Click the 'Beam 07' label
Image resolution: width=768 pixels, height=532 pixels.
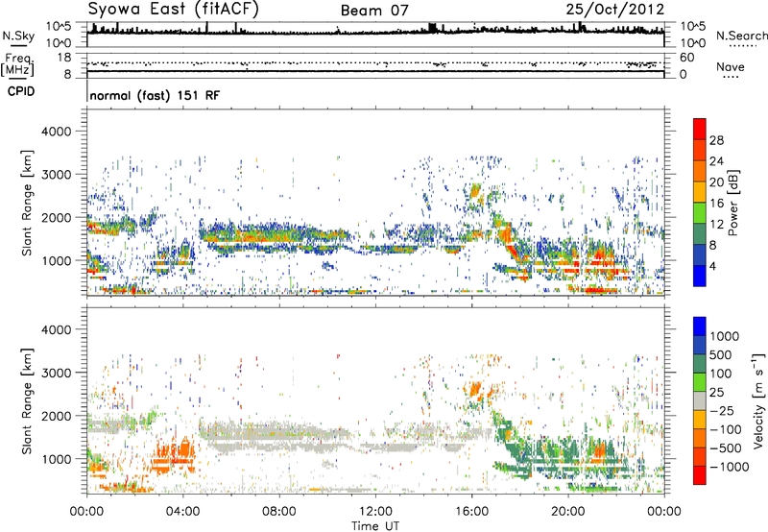pyautogui.click(x=374, y=11)
